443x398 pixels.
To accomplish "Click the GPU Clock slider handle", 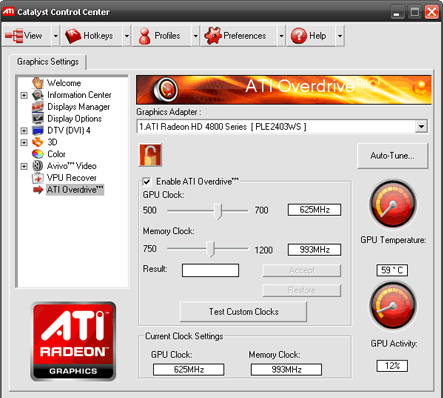I will pyautogui.click(x=218, y=211).
